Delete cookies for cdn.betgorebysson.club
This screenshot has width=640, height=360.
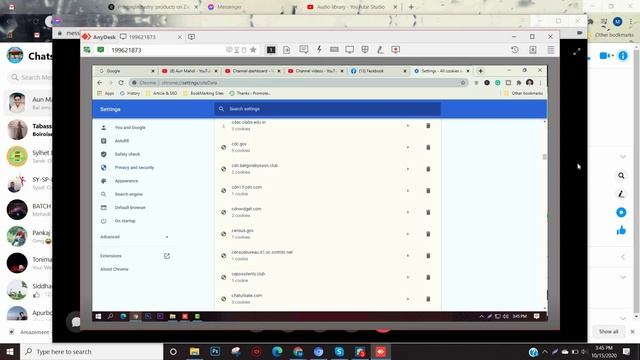point(428,169)
